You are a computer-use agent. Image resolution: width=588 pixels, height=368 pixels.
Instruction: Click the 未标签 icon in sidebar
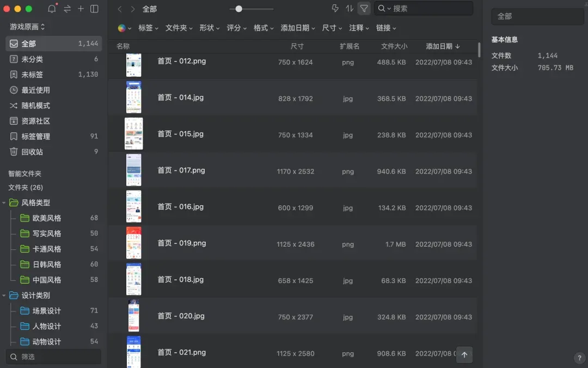click(x=14, y=75)
